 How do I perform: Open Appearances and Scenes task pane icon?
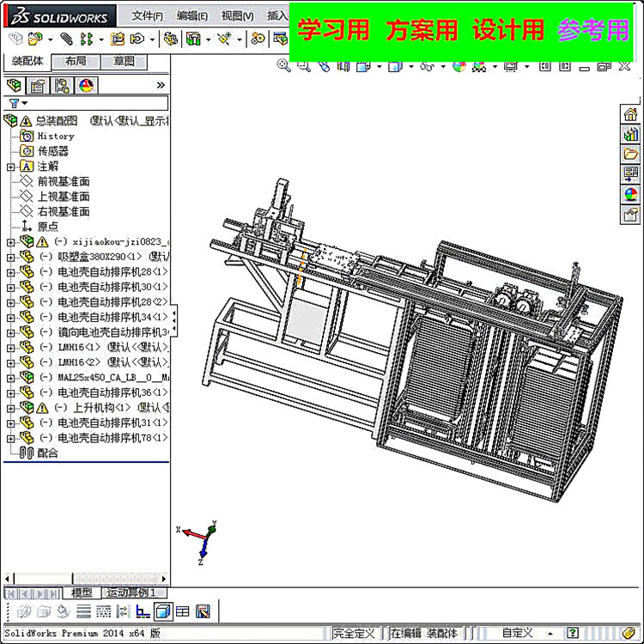630,194
